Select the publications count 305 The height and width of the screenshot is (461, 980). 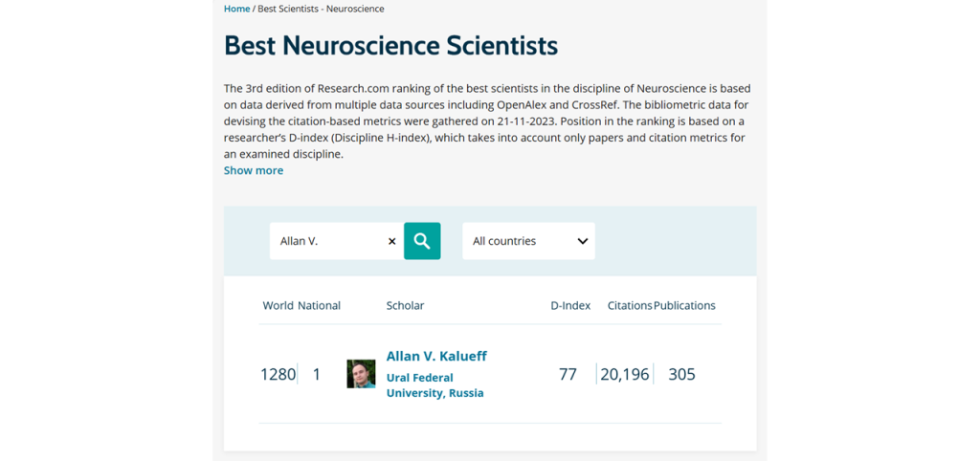tap(681, 375)
